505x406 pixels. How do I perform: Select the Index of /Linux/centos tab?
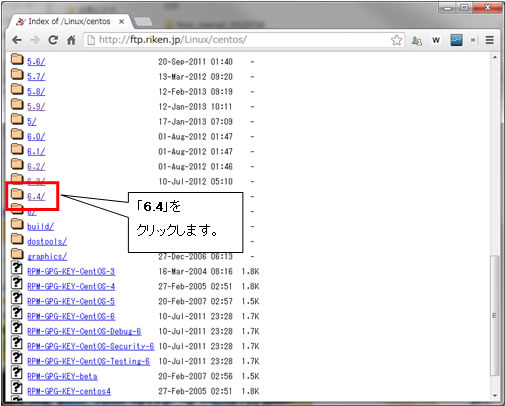(69, 21)
